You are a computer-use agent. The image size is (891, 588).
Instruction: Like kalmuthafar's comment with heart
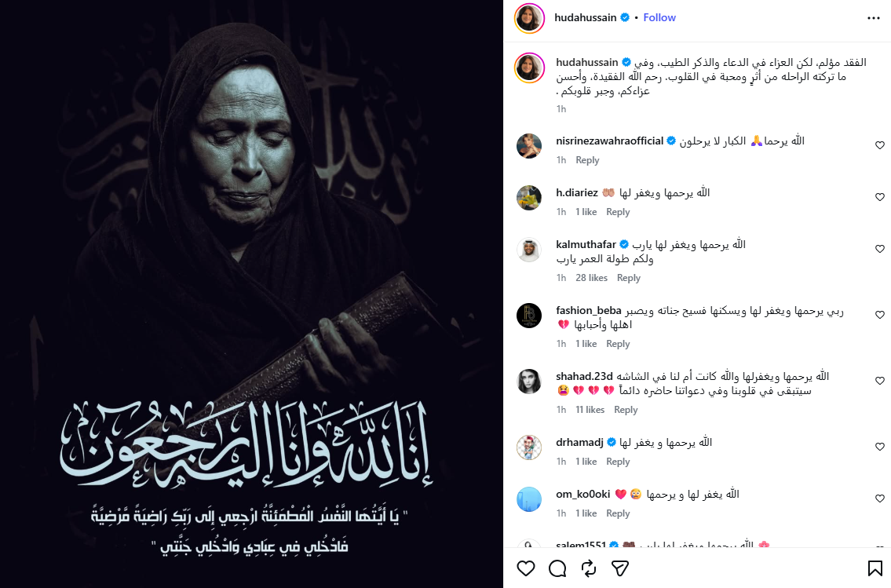(x=880, y=249)
